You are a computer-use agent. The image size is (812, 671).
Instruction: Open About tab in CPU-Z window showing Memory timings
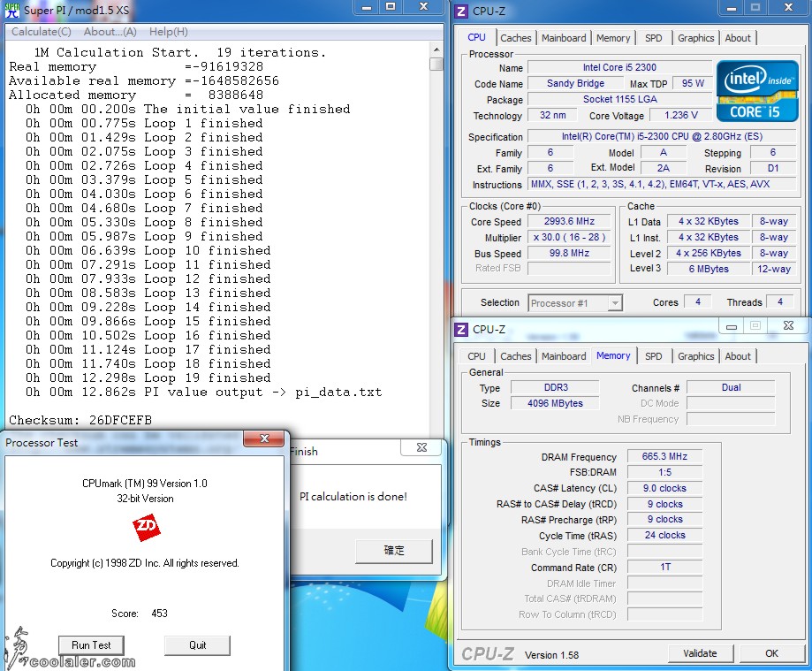tap(738, 356)
